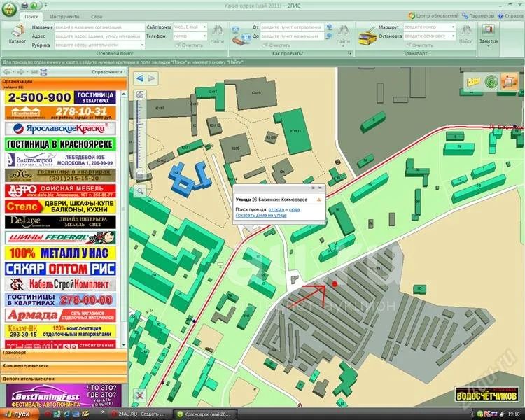Screen dimensions: 525x420
Task: Click the ads list vertical scrollbar
Action: pyautogui.click(x=123, y=219)
